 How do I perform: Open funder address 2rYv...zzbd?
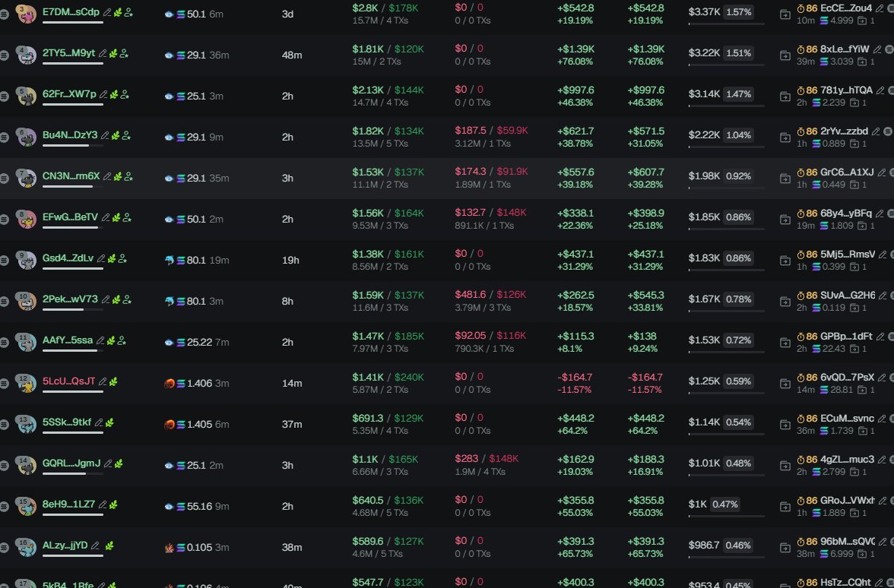[x=844, y=131]
